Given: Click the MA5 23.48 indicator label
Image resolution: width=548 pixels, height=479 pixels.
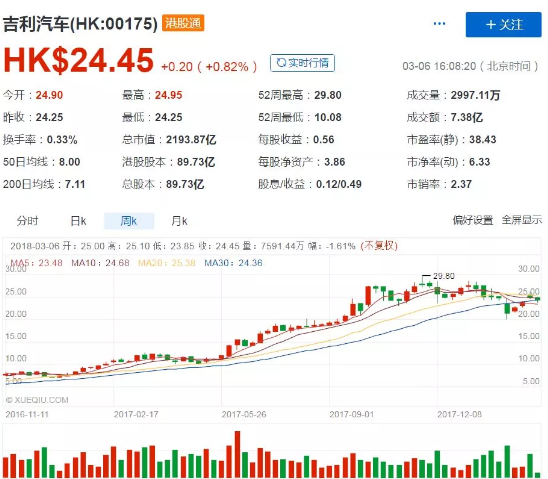Looking at the screenshot, I should click(36, 263).
